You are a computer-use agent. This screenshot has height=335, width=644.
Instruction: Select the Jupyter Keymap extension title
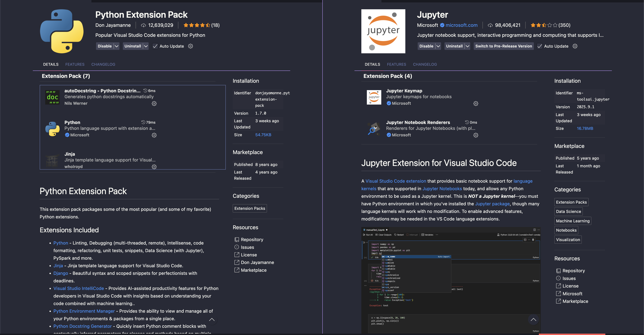404,91
